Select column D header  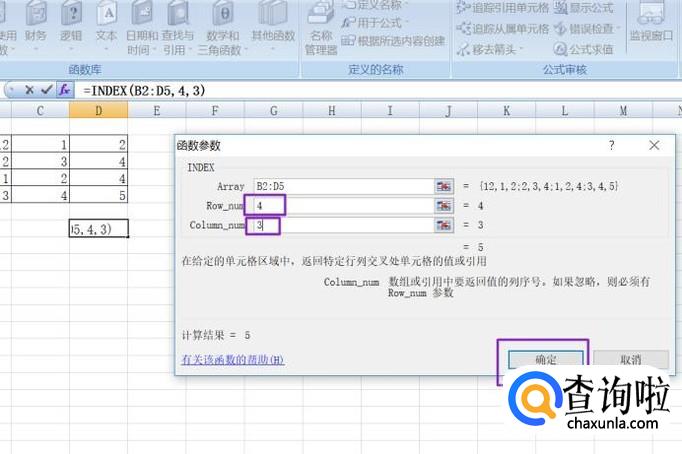99,111
